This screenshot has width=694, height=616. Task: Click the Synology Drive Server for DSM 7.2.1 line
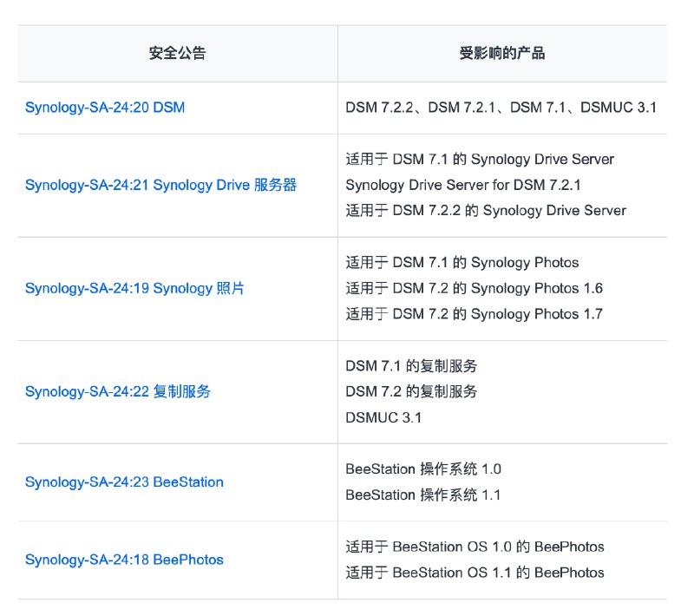[462, 186]
